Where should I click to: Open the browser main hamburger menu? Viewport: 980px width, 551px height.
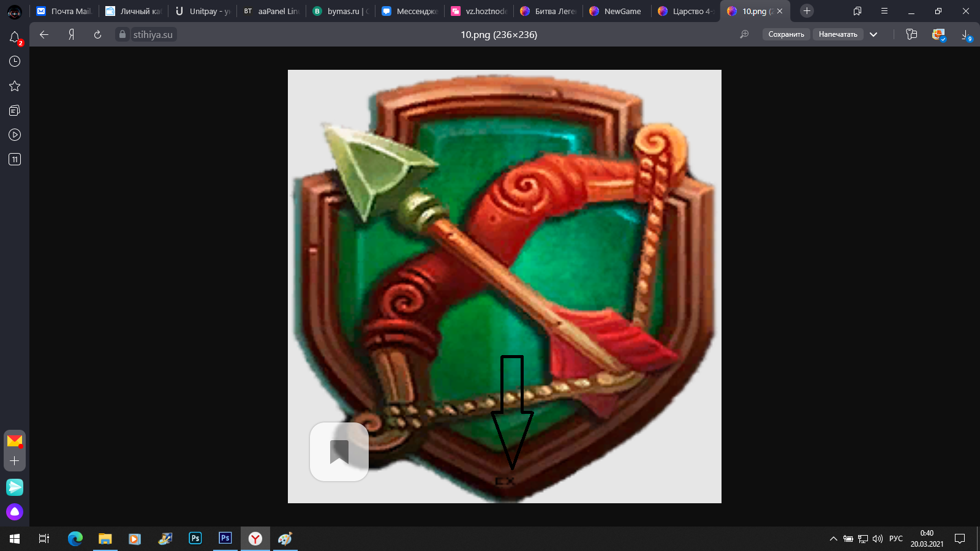[x=884, y=11]
